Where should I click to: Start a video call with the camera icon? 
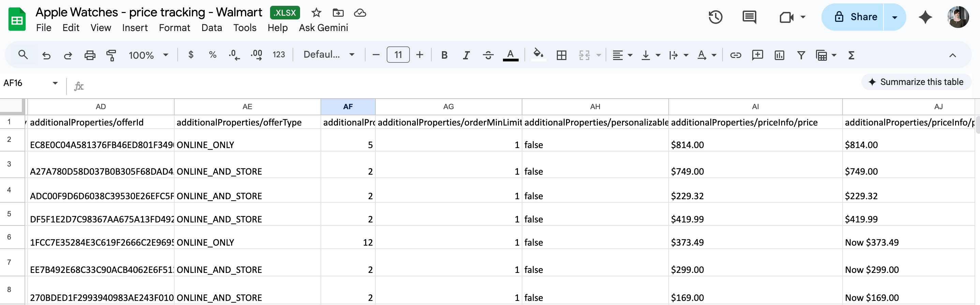786,17
